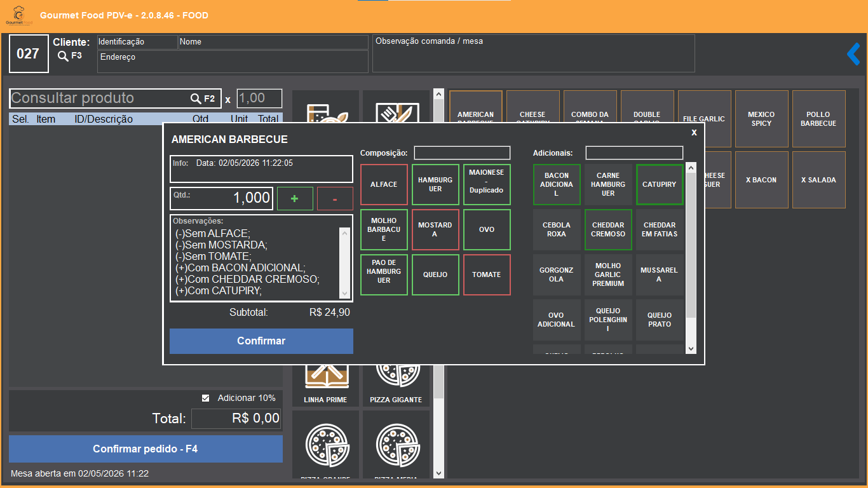Click the Nome client field
The image size is (868, 488).
click(273, 42)
